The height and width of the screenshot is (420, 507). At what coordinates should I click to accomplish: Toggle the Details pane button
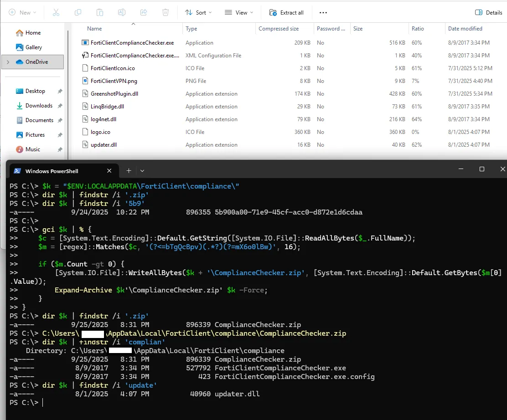pyautogui.click(x=488, y=12)
